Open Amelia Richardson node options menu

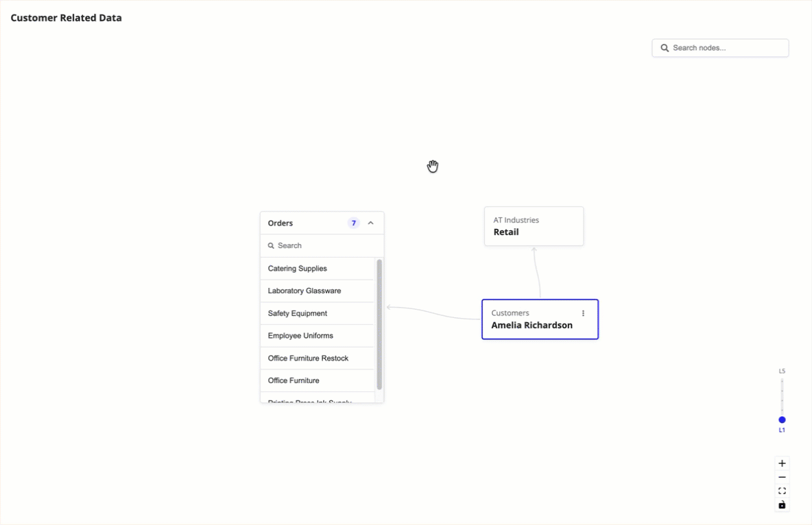point(583,313)
